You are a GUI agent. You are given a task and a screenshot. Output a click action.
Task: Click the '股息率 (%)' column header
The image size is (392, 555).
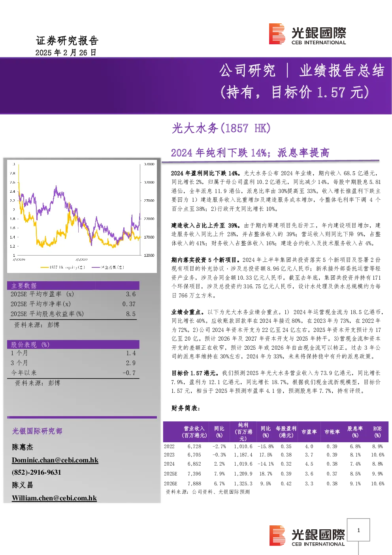355,432
